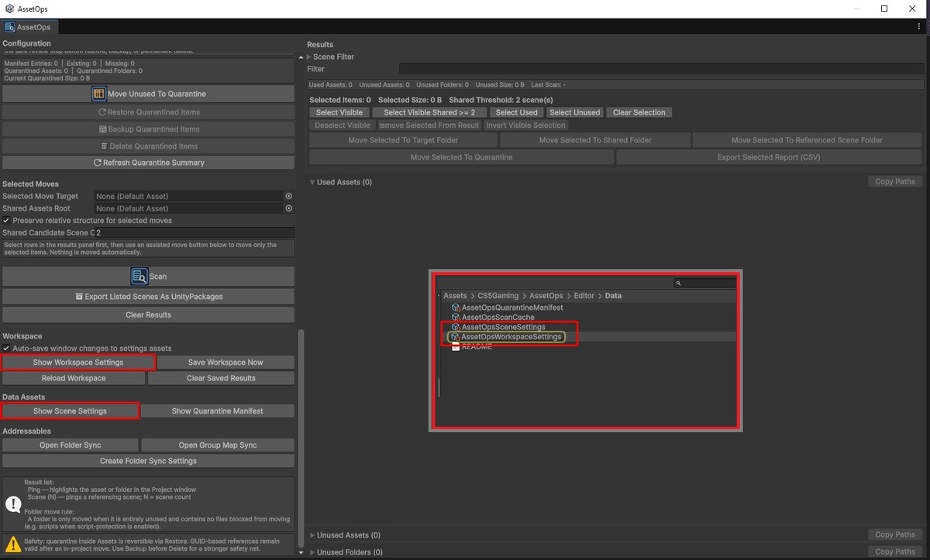Click the Shared Candidate Scene Count field
Image resolution: width=930 pixels, height=560 pixels.
pyautogui.click(x=194, y=232)
